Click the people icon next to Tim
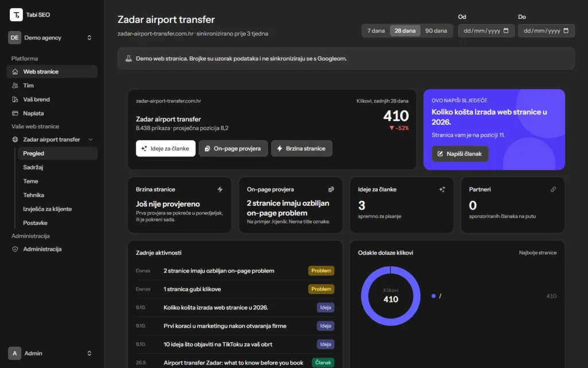 (15, 85)
